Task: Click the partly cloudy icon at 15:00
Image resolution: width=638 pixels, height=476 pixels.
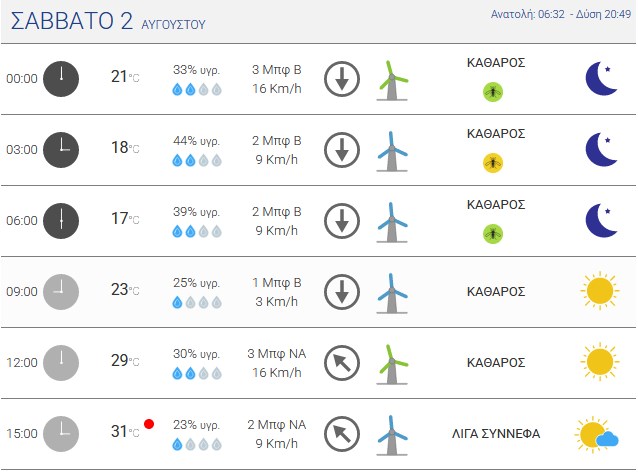Action: pyautogui.click(x=597, y=434)
